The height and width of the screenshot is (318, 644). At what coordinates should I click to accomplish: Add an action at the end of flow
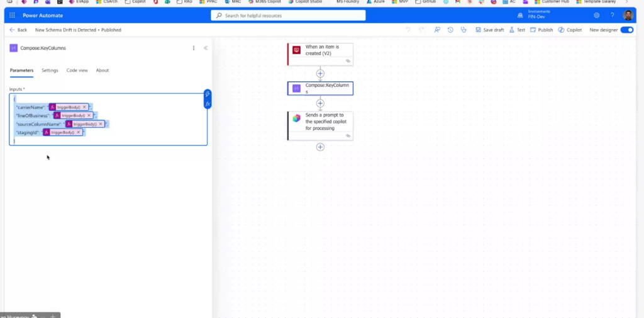[320, 147]
